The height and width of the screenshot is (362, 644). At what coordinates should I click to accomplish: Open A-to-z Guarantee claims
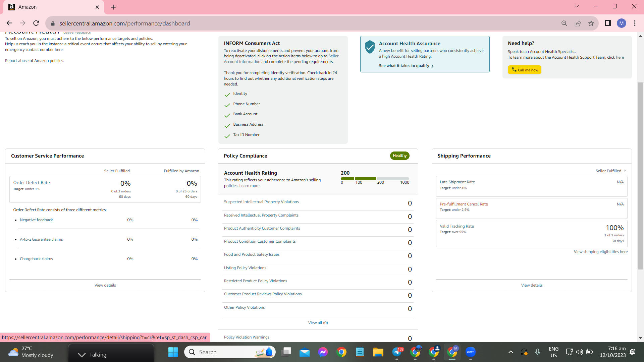tap(41, 239)
